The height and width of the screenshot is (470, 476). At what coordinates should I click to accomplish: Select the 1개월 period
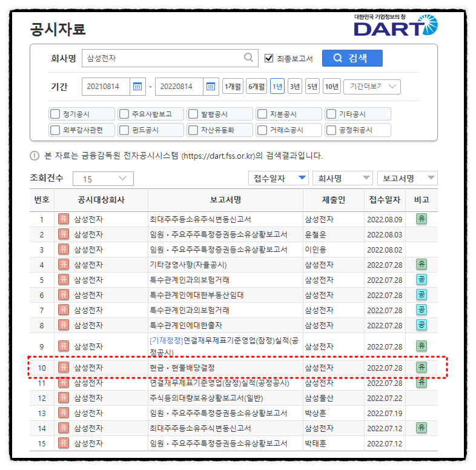point(233,87)
